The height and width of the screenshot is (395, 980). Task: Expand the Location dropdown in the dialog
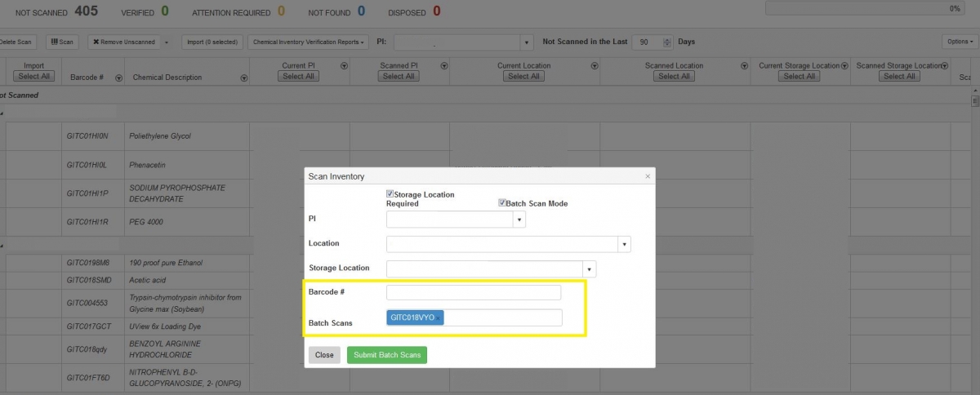click(625, 244)
